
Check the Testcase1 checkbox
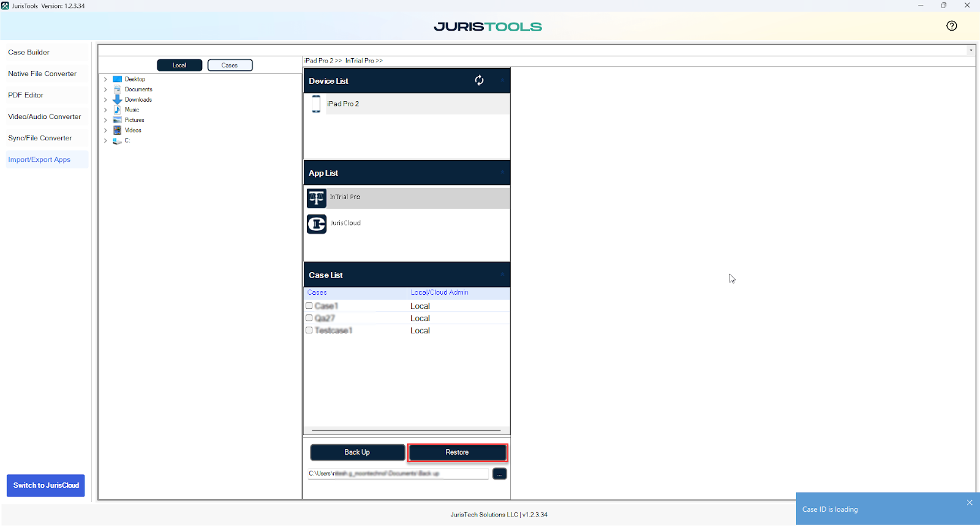[309, 330]
